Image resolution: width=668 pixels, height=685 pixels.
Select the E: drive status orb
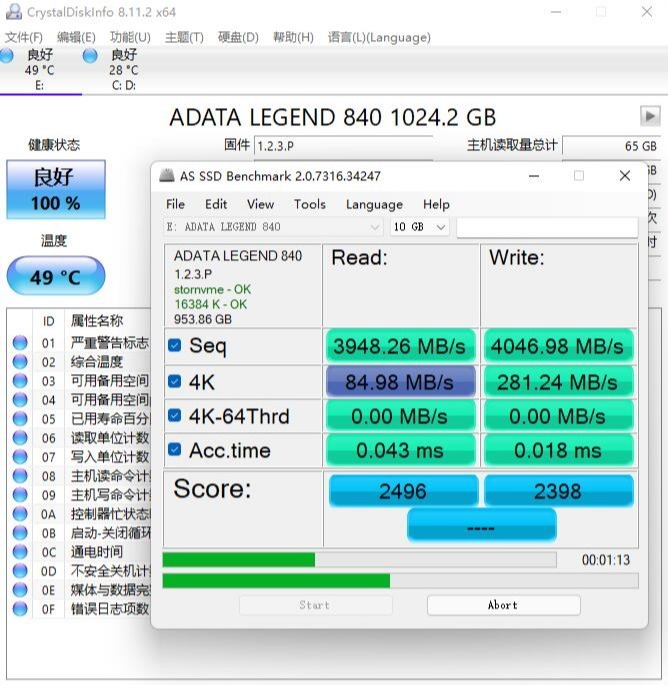[x=6, y=55]
